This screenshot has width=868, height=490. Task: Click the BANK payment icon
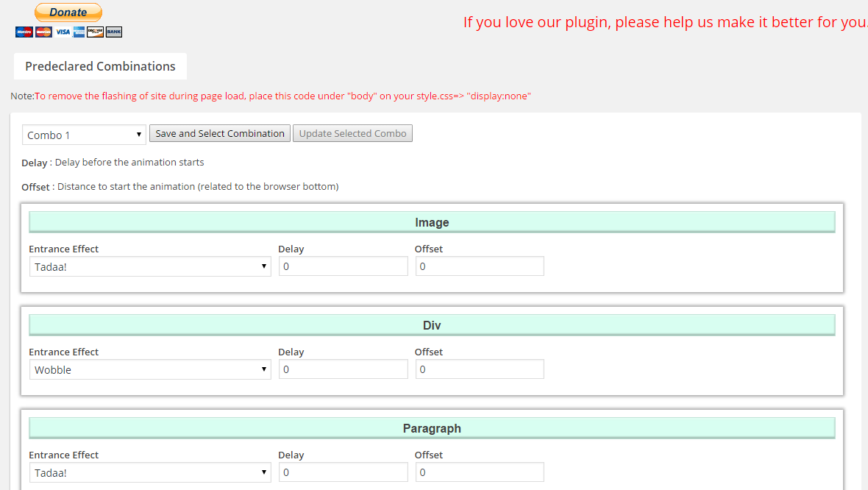[x=114, y=32]
